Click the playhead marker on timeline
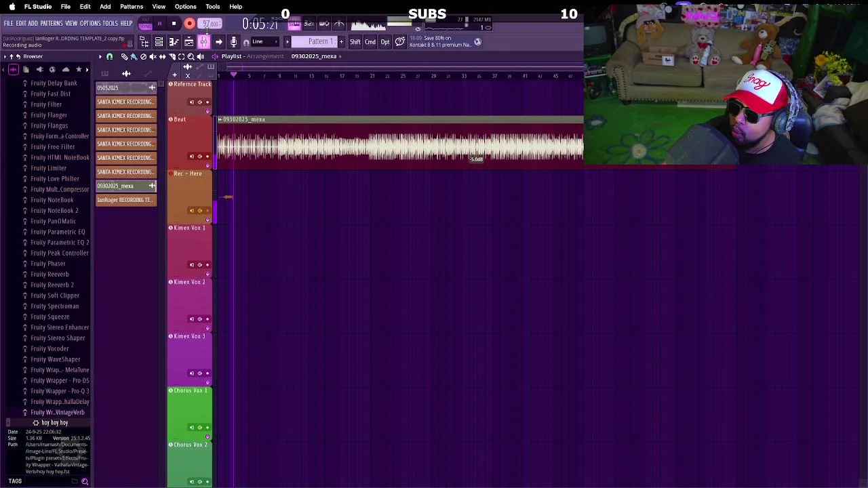Screen dimensions: 868x488 (x=233, y=75)
